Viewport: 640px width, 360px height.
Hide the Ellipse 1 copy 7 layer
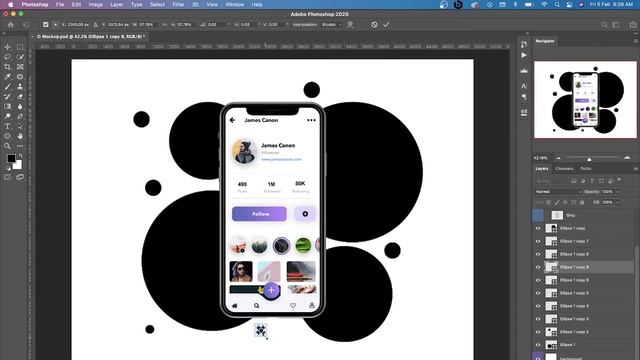coord(538,241)
